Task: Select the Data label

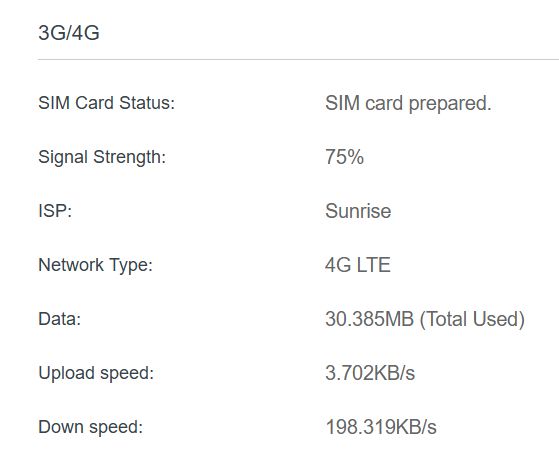Action: coord(60,319)
